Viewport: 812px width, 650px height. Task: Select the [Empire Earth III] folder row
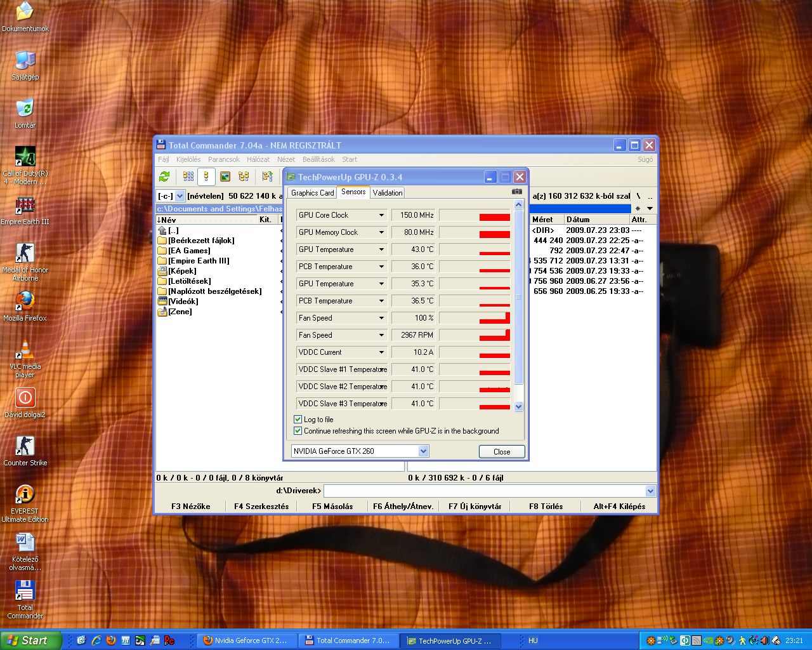point(199,261)
